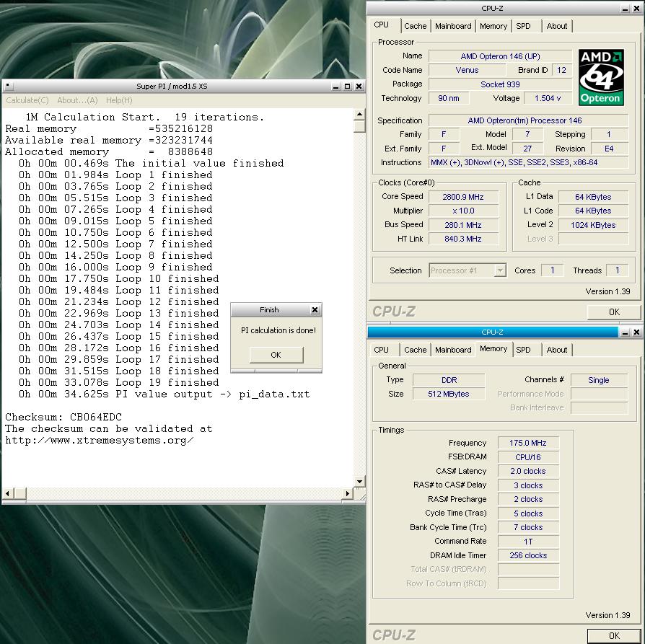Click the Voltage value 1.504 v
The image size is (645, 644).
[548, 98]
